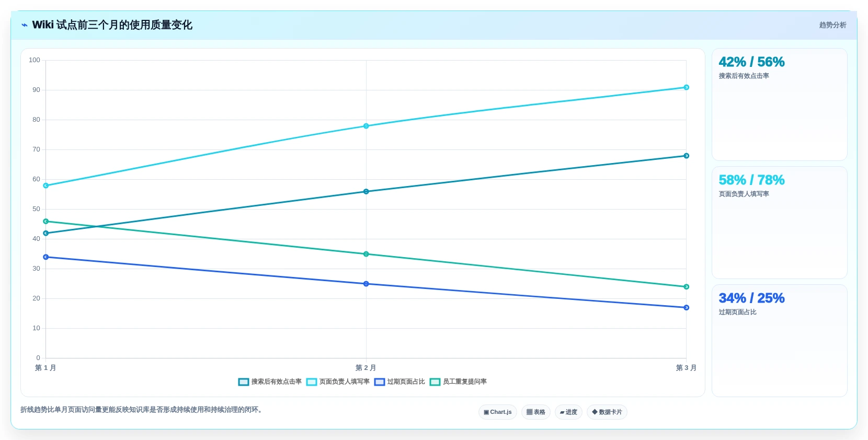Toggle 搜索后有效点击率 legend swatch
The height and width of the screenshot is (440, 868).
point(244,382)
